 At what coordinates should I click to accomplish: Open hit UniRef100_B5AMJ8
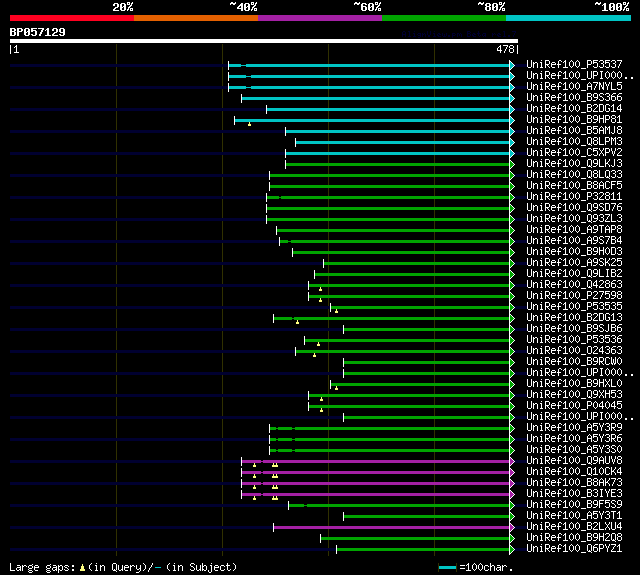(574, 131)
